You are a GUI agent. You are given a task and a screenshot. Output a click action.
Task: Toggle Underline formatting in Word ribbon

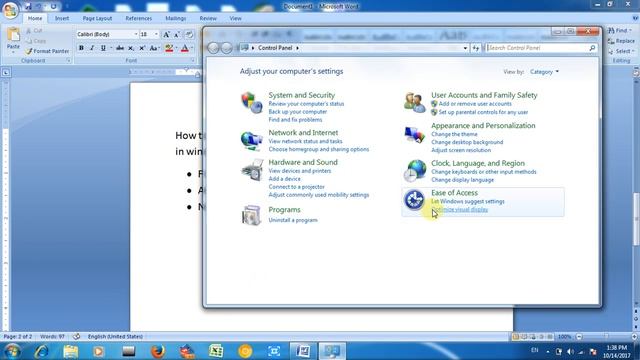point(103,48)
